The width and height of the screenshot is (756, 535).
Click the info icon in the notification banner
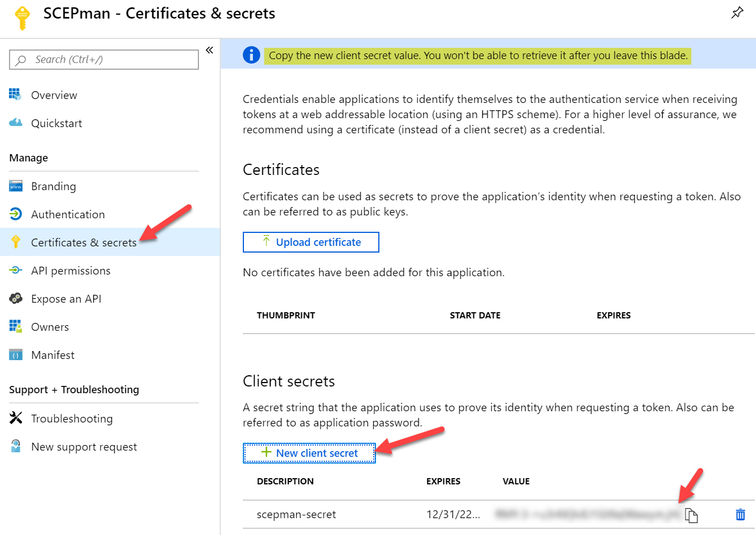(x=251, y=55)
